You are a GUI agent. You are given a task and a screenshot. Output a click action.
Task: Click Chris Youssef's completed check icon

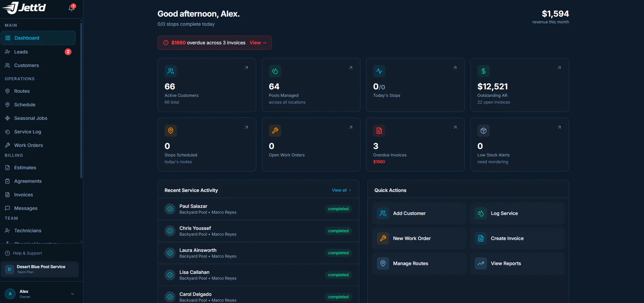click(170, 231)
